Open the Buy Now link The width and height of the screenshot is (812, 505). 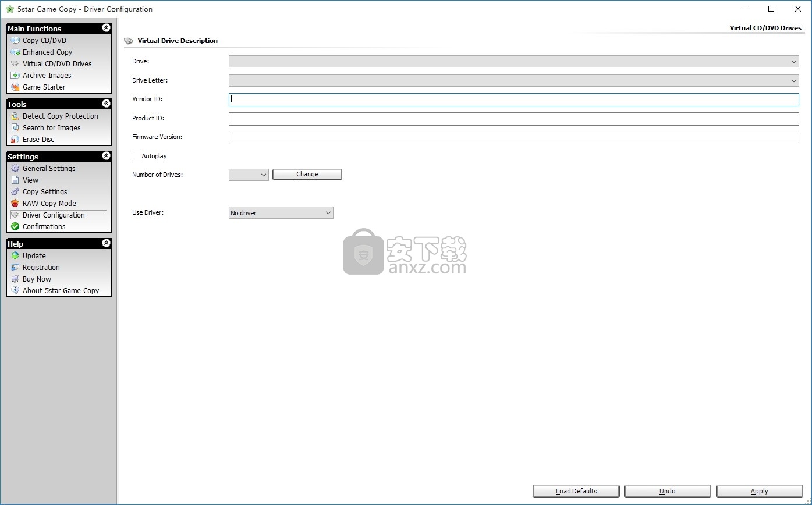click(x=37, y=279)
